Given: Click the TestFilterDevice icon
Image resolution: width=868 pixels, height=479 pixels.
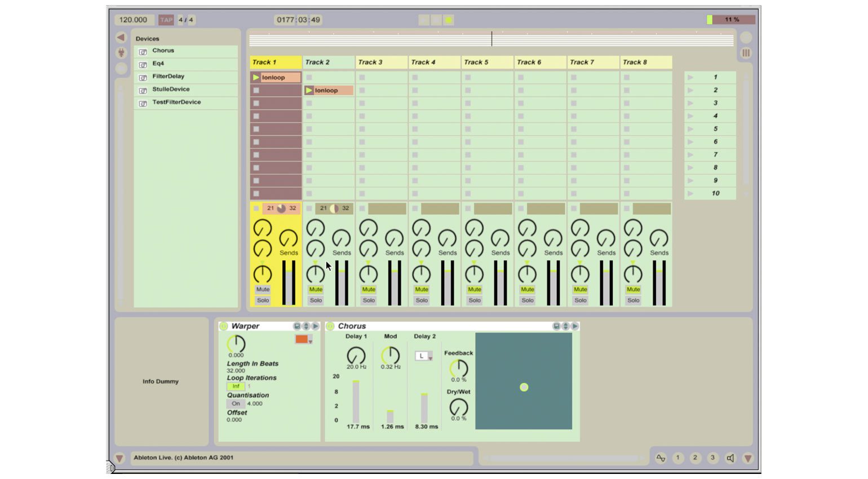Looking at the screenshot, I should pyautogui.click(x=143, y=104).
